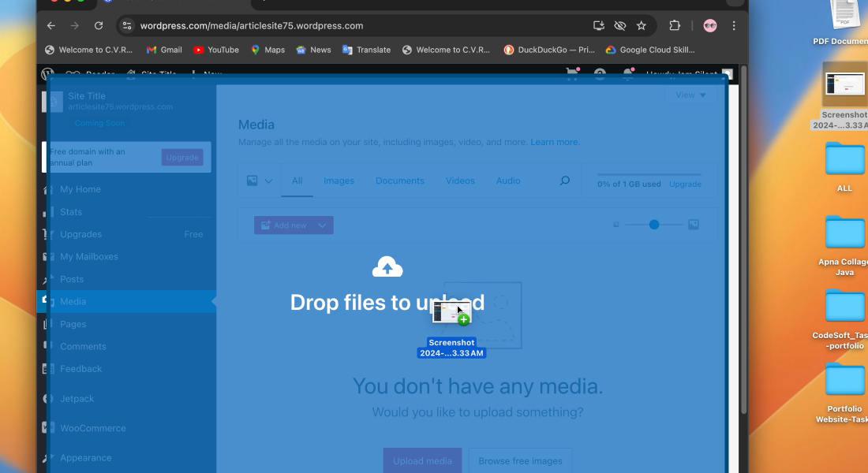Select the Screenshot file thumbnail on desktop
The width and height of the screenshot is (868, 473).
pyautogui.click(x=845, y=85)
